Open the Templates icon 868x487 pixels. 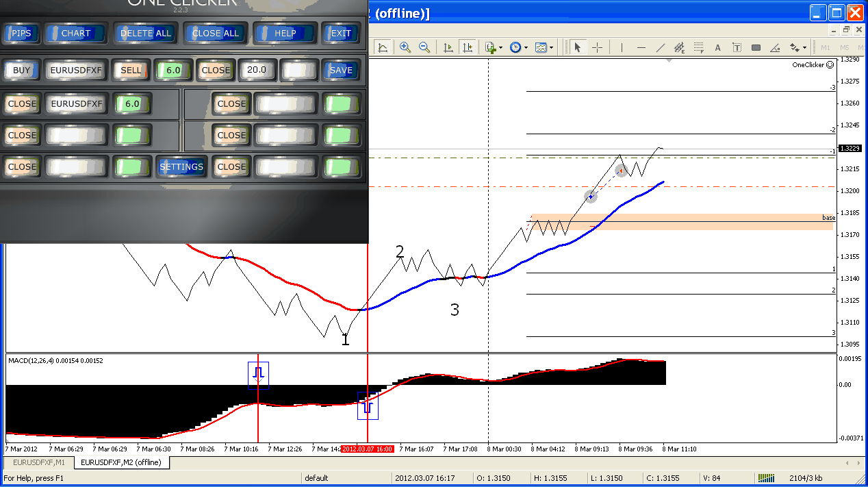pyautogui.click(x=541, y=47)
